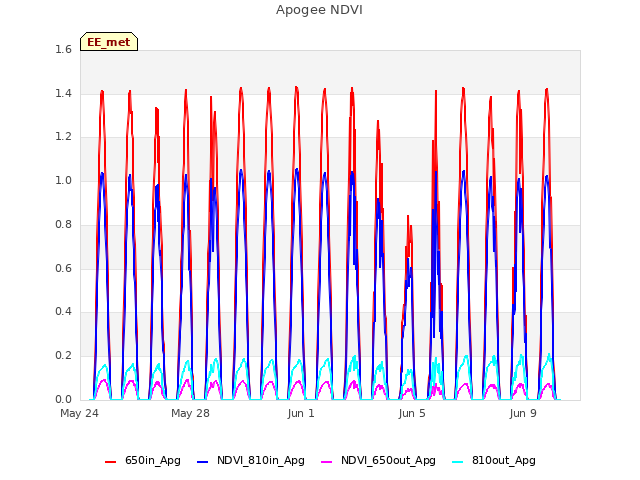Click the 0.8 y-axis tick label
The height and width of the screenshot is (480, 640).
point(63,224)
